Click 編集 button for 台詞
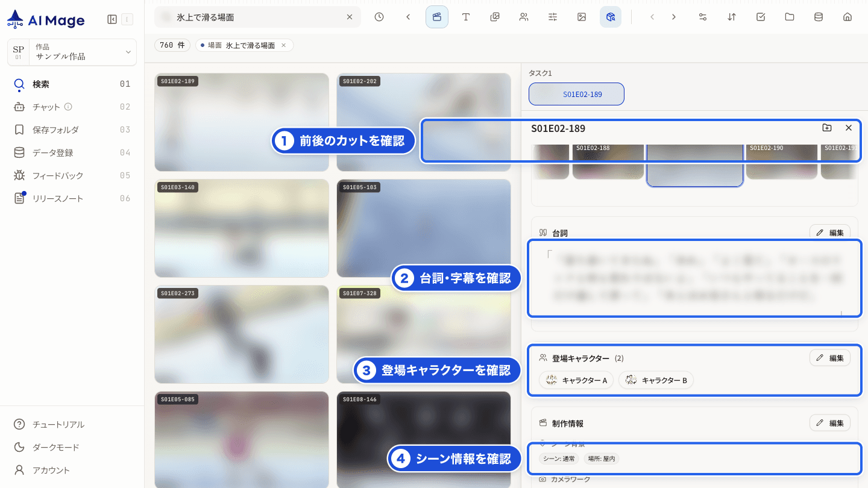This screenshot has width=868, height=488. tap(830, 233)
